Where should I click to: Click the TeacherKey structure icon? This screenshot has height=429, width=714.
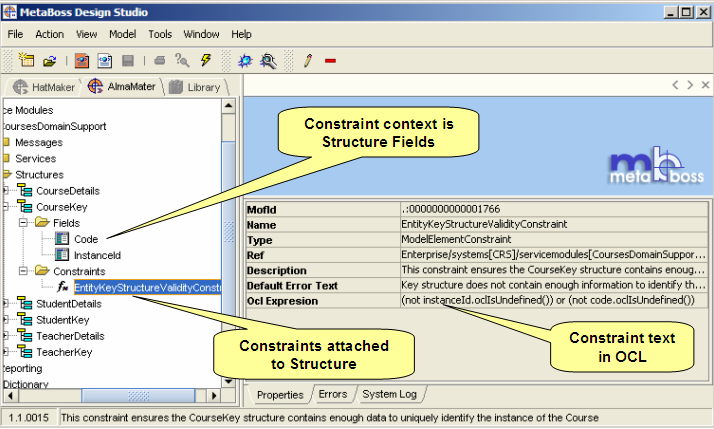(25, 352)
